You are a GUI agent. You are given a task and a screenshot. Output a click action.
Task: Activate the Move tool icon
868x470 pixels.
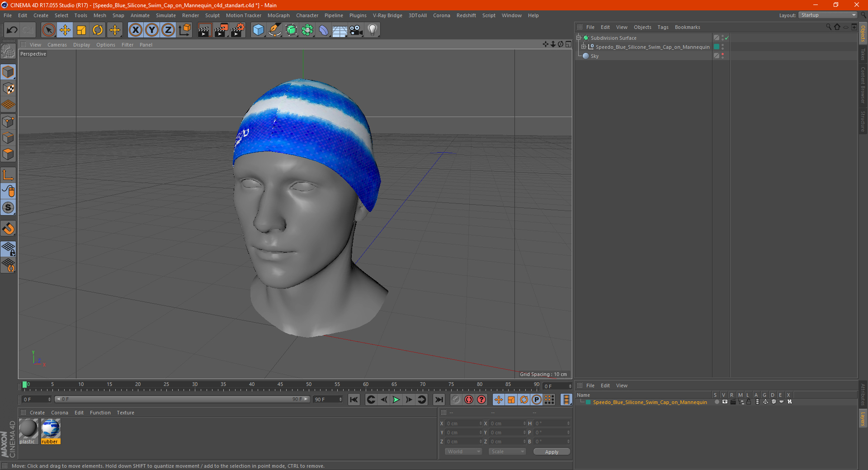coord(65,30)
